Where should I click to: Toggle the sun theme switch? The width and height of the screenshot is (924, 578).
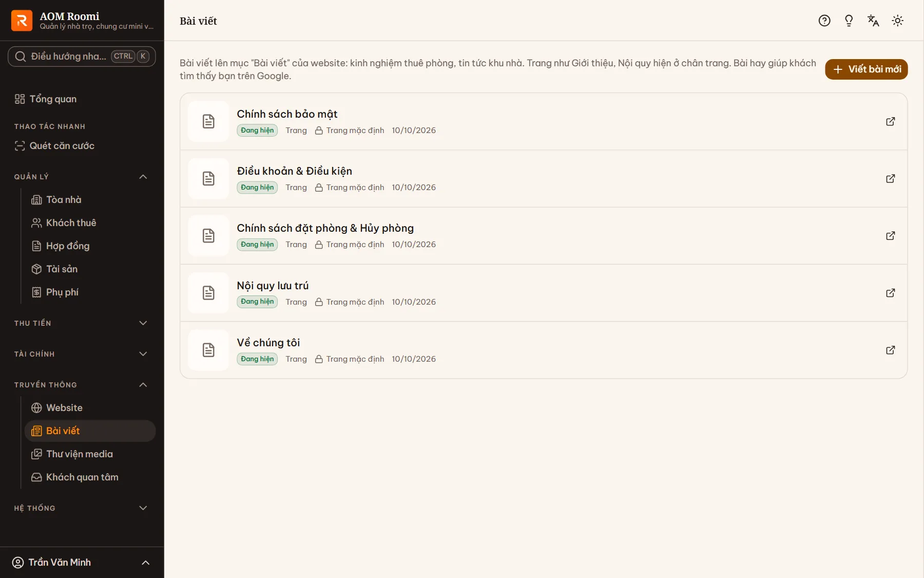pyautogui.click(x=897, y=21)
